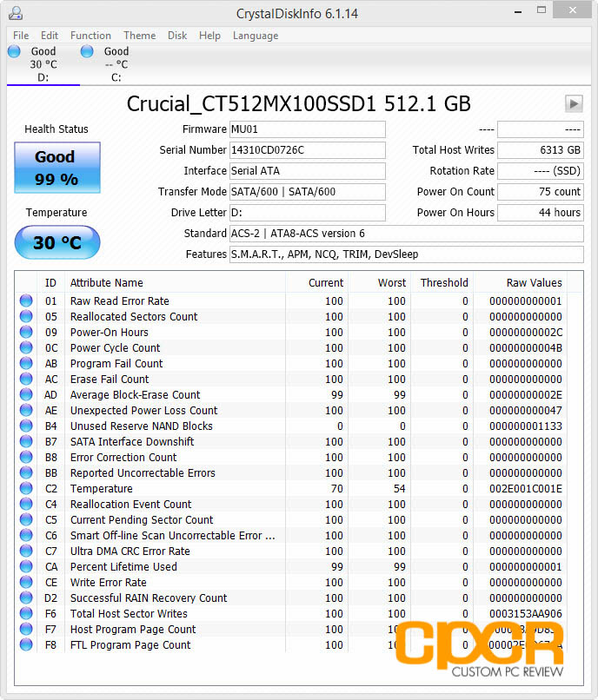The height and width of the screenshot is (700, 598).
Task: Click the Total Host Writes value 6313 GB
Action: coord(541,150)
